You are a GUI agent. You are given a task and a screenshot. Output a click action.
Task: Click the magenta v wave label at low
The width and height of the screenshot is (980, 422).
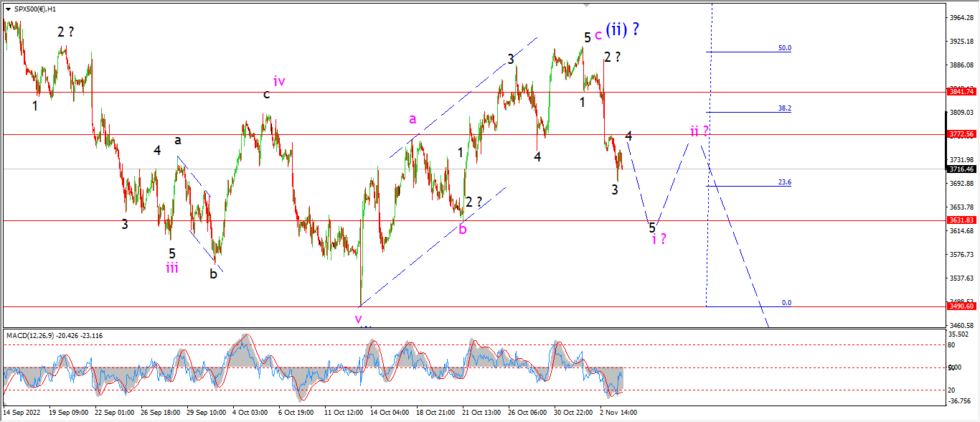click(x=359, y=319)
